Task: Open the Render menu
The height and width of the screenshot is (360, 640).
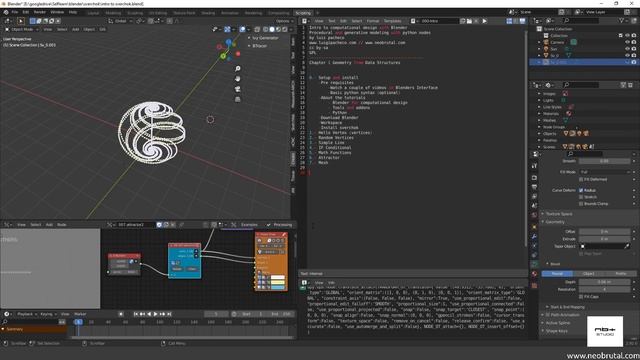Action: pos(40,12)
